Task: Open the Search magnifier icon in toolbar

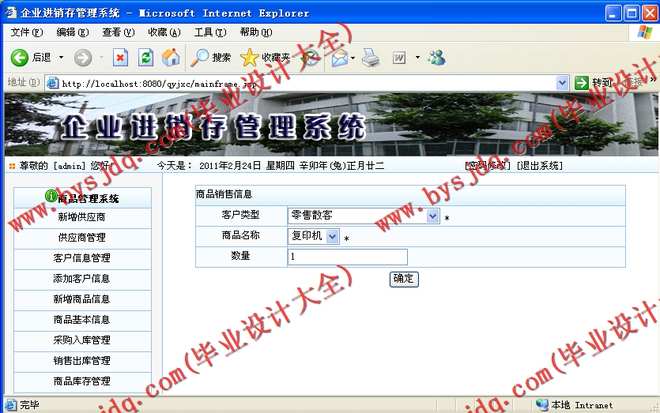Action: tap(202, 58)
